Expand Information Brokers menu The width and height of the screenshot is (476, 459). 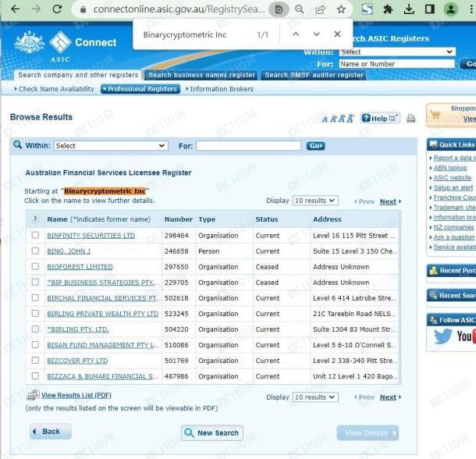(x=220, y=89)
